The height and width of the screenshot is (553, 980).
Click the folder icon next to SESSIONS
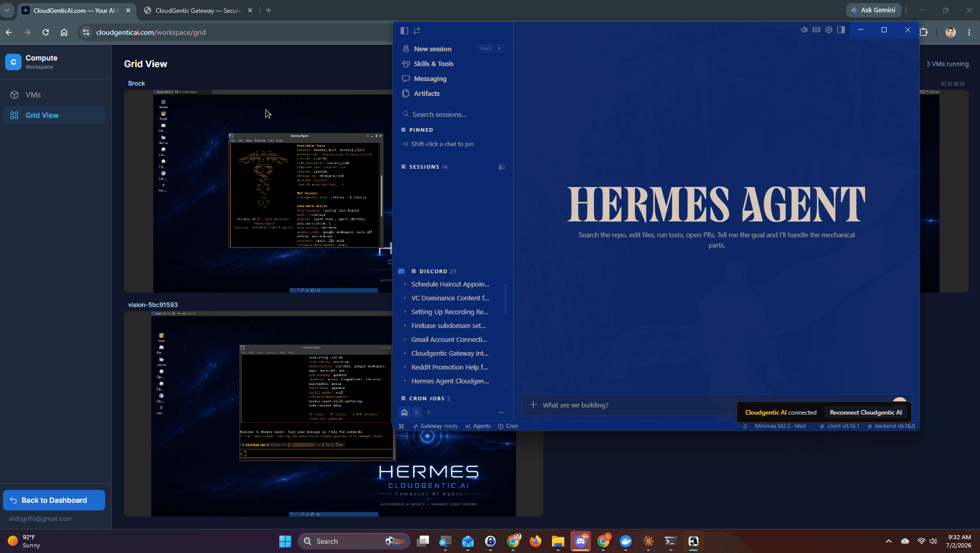coord(501,167)
